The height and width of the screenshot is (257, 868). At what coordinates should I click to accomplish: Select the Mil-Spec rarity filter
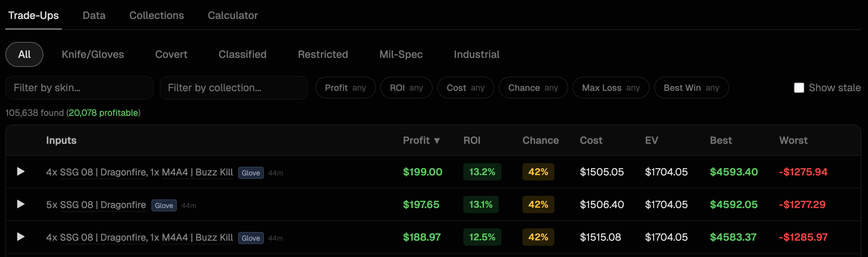point(401,54)
